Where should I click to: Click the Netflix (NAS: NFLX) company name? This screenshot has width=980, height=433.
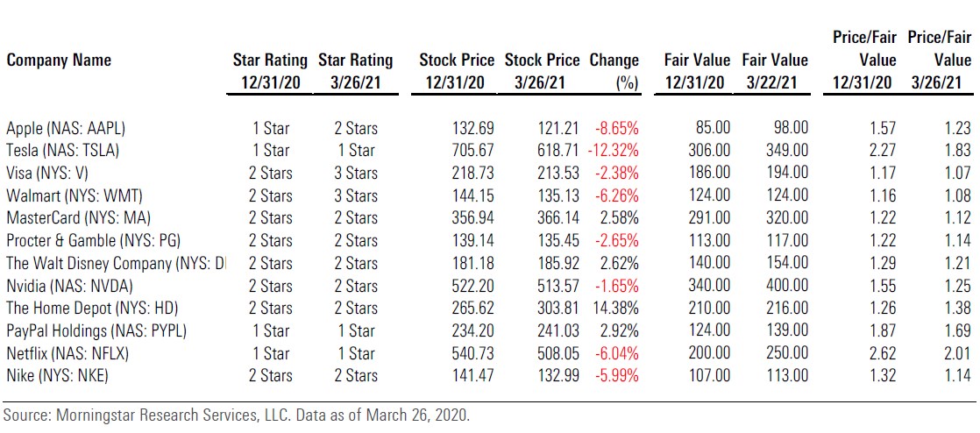coord(65,353)
